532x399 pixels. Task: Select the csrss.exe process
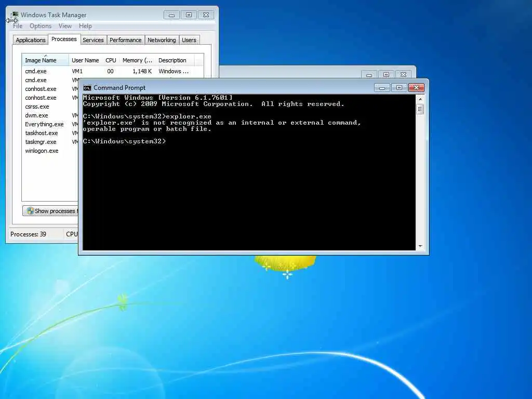point(50,107)
